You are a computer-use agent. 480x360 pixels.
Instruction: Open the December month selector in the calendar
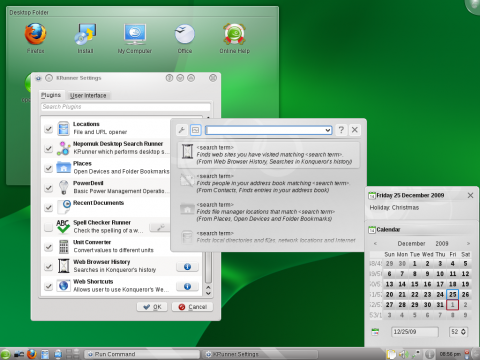coord(411,243)
